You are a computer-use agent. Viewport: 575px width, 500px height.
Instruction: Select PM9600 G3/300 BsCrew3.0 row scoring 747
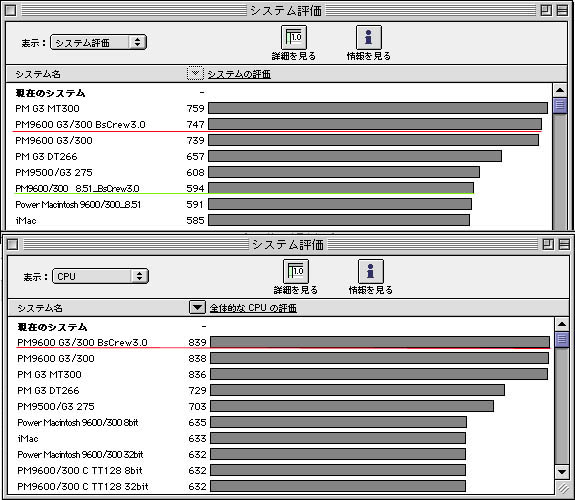click(x=279, y=124)
